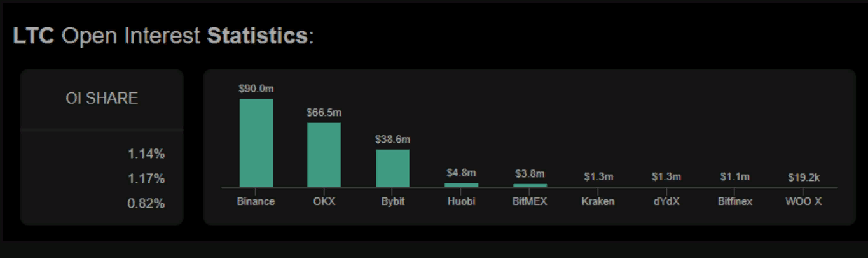Screen dimensions: 868x258
Task: Click the Binance bar in the chart
Action: [x=256, y=143]
